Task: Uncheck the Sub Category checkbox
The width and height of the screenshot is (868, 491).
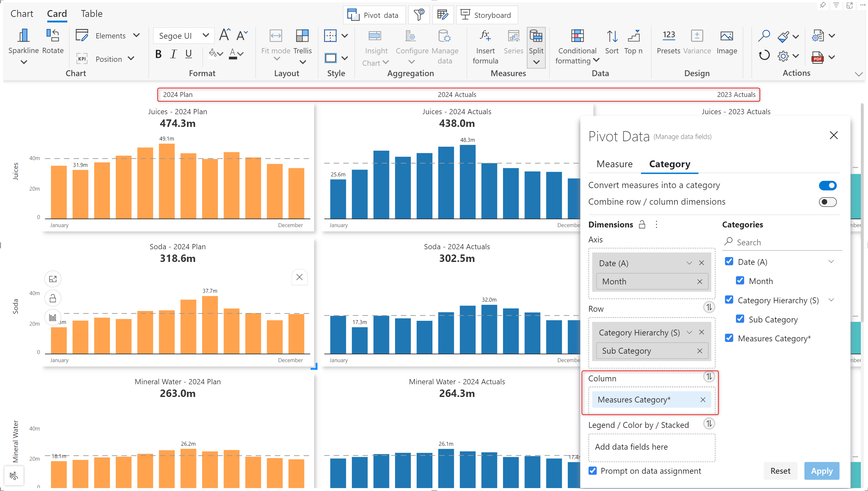Action: coord(740,319)
